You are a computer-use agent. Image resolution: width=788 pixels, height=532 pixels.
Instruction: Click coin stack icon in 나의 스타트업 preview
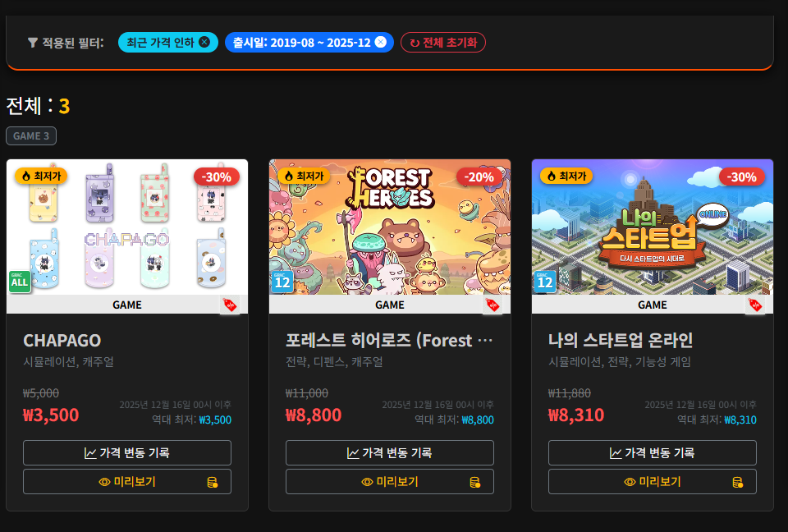(x=737, y=483)
